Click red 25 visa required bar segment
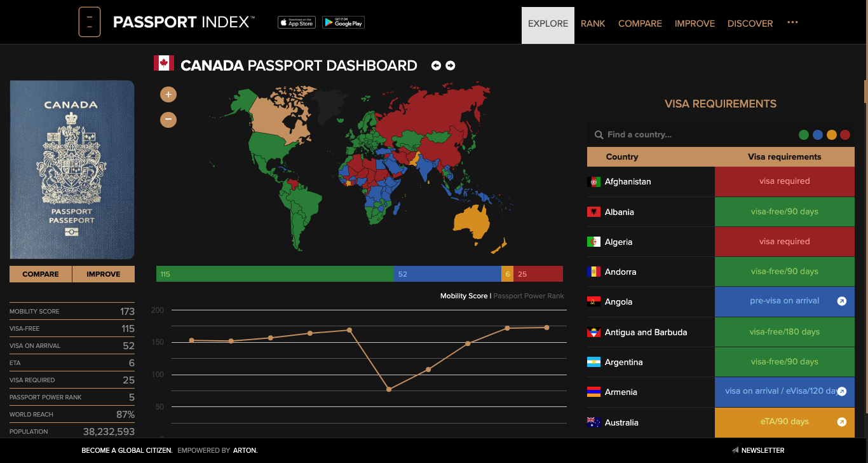Screen dimensions: 868x463 click(538, 274)
